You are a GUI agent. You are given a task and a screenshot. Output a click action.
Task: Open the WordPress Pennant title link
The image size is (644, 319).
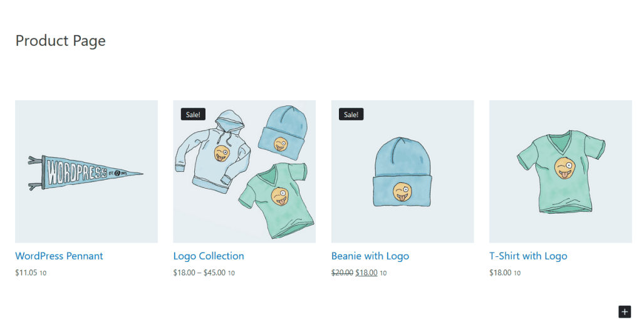point(59,256)
